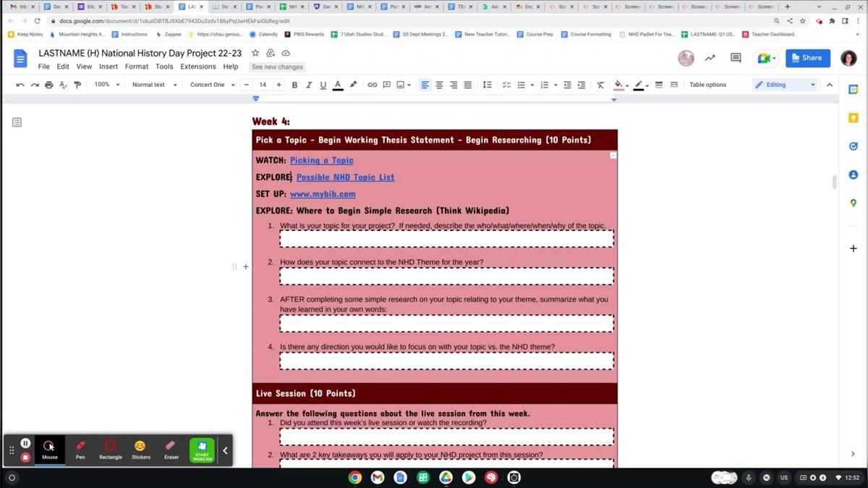
Task: Select the Rectangle annotation tool
Action: pos(110,449)
